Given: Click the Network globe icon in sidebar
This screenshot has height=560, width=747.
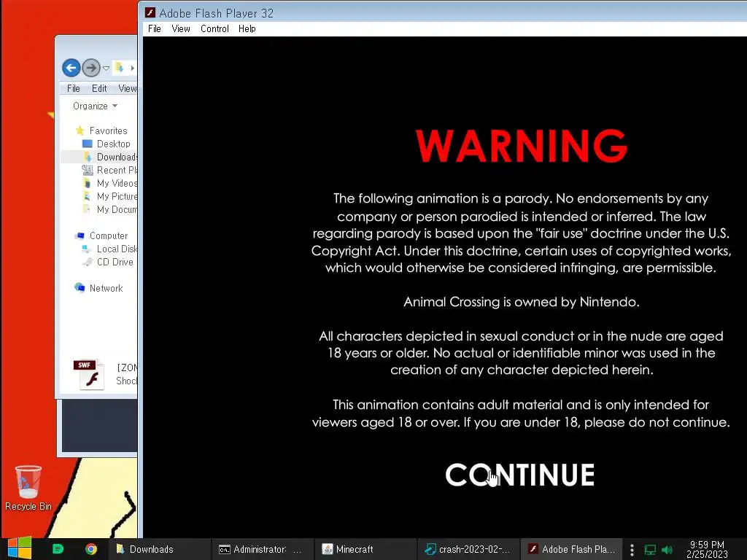Looking at the screenshot, I should tap(80, 287).
